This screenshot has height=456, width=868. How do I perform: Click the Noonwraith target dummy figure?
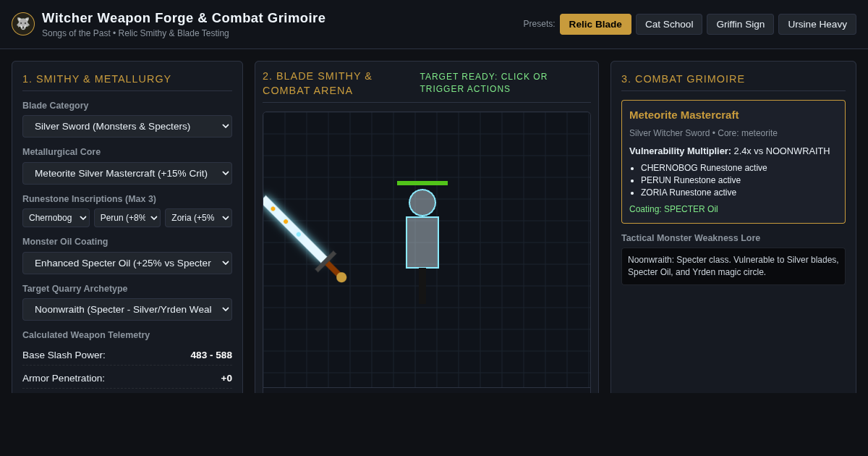(422, 242)
